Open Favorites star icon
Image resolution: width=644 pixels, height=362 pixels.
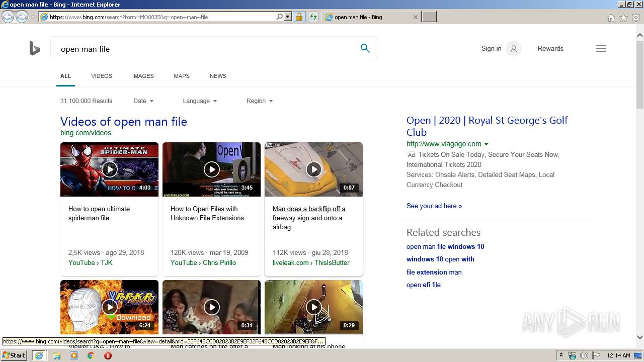coord(623,18)
